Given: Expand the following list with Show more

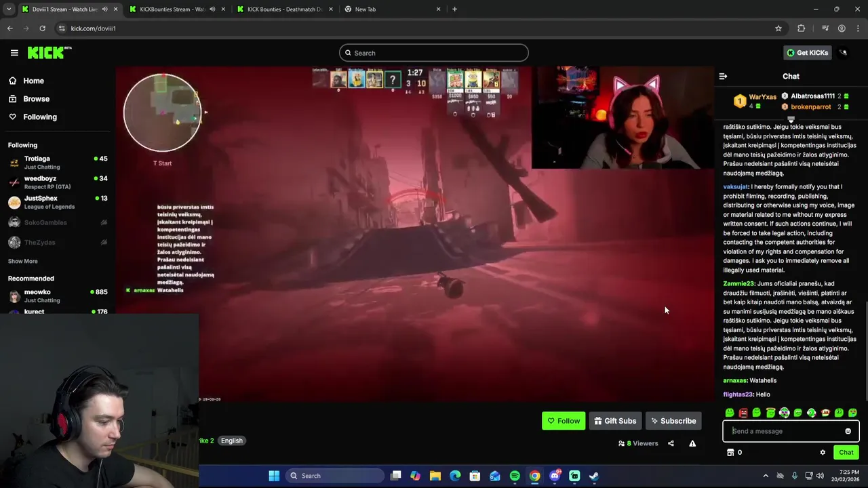Looking at the screenshot, I should click(x=22, y=261).
